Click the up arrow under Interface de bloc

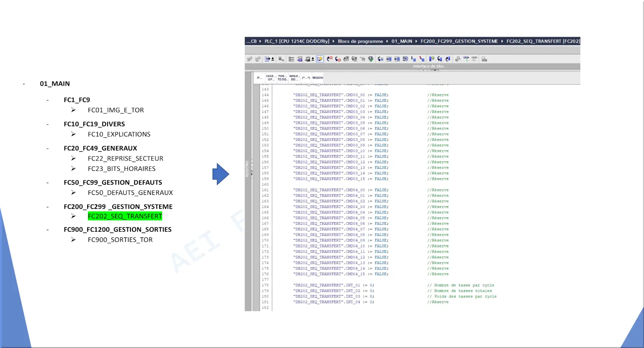pyautogui.click(x=423, y=70)
